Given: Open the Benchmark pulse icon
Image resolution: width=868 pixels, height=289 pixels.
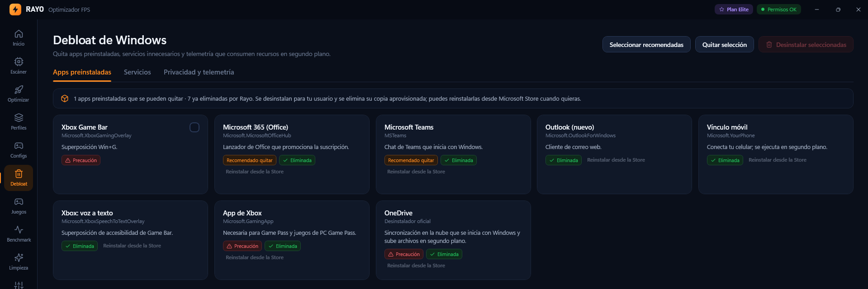Looking at the screenshot, I should tap(19, 230).
